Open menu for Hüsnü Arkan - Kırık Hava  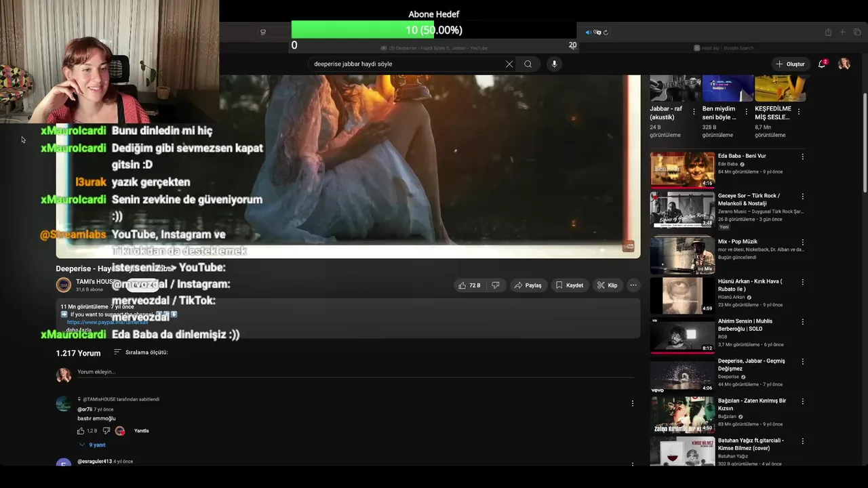pyautogui.click(x=803, y=282)
